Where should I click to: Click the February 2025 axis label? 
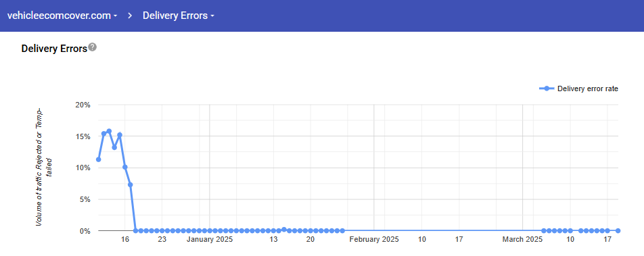373,240
